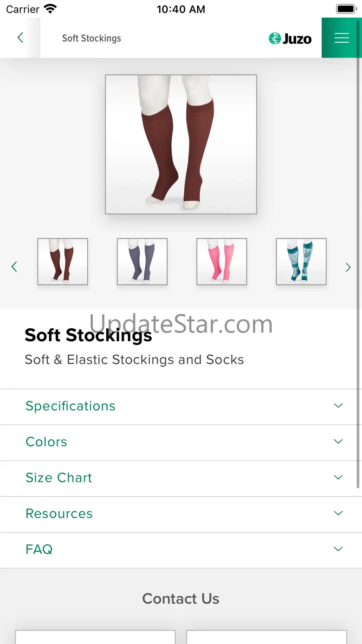Image resolution: width=362 pixels, height=644 pixels.
Task: Open the hamburger menu
Action: click(342, 38)
